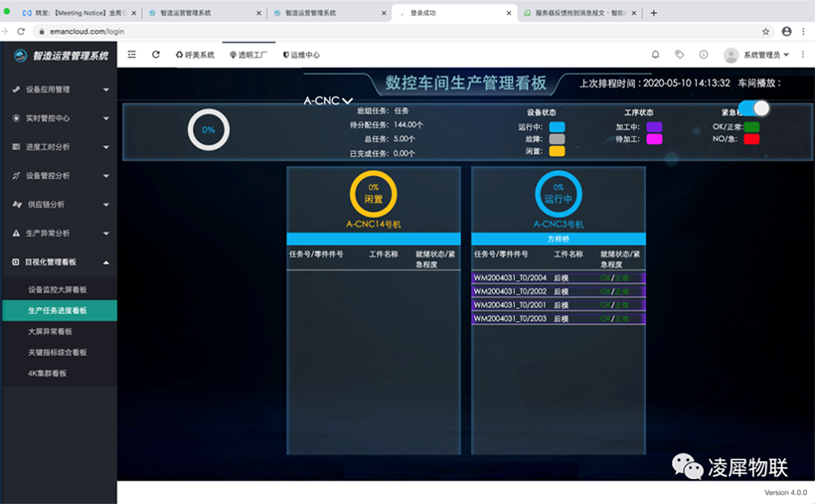Click the tag icon in the top bar

click(x=680, y=55)
